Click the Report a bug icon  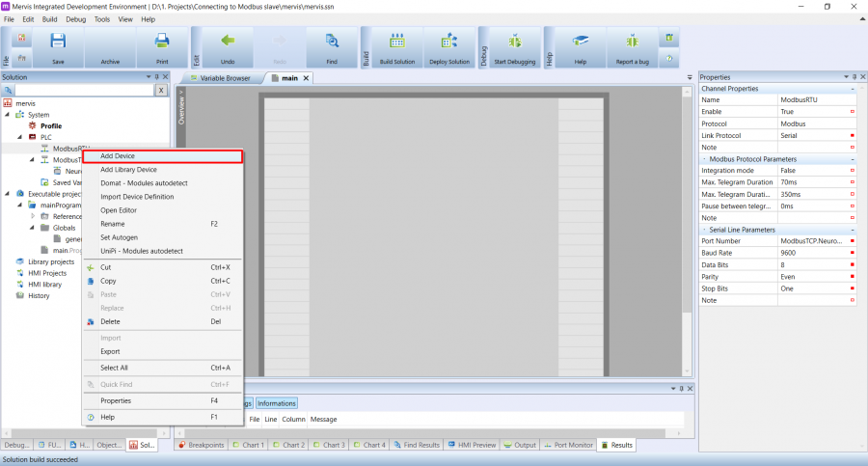coord(632,42)
